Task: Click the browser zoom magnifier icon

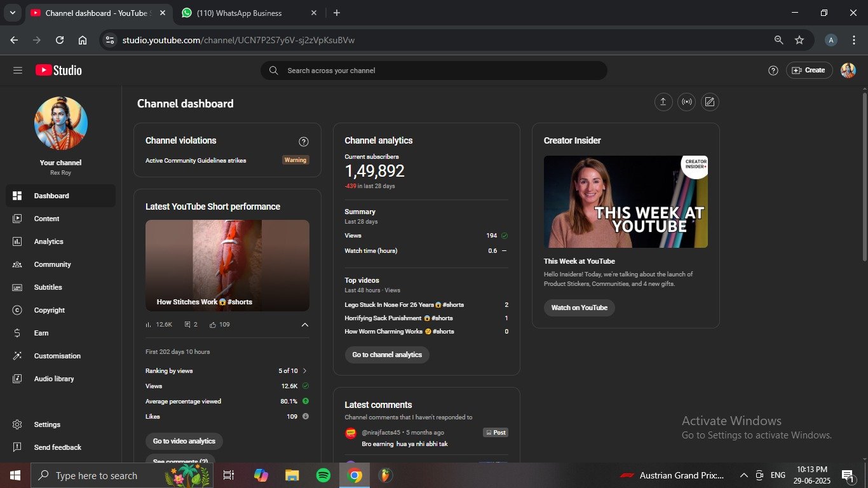Action: click(778, 40)
